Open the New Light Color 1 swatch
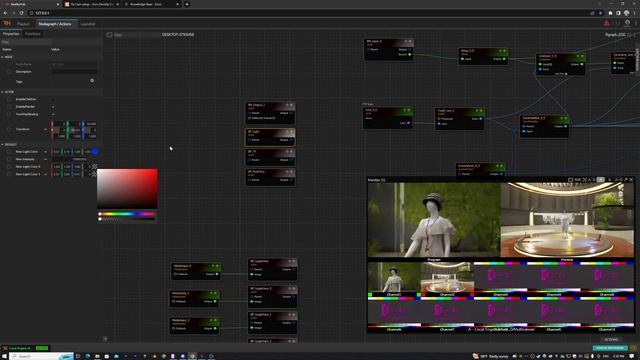The width and height of the screenshot is (640, 360). [95, 174]
